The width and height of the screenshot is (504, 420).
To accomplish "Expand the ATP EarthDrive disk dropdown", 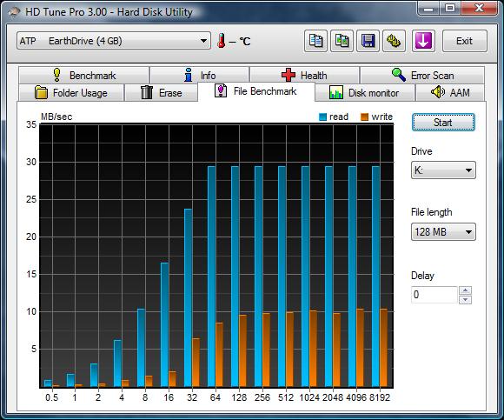I will tap(114, 41).
